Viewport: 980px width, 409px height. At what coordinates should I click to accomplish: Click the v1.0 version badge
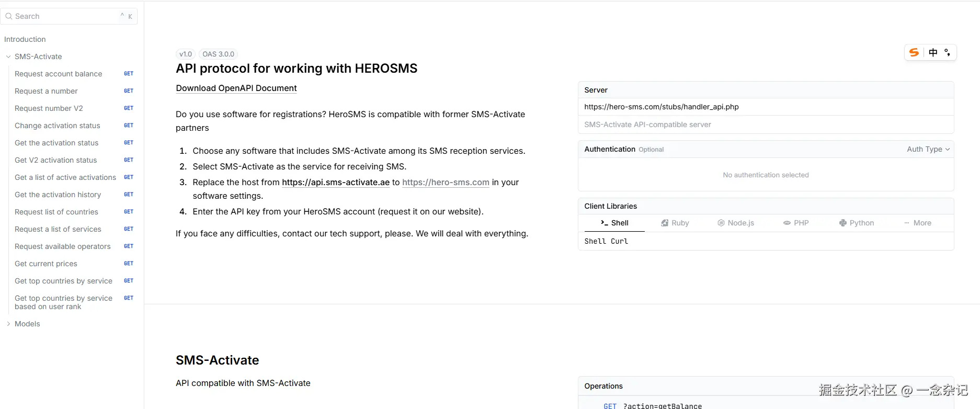[x=186, y=54]
